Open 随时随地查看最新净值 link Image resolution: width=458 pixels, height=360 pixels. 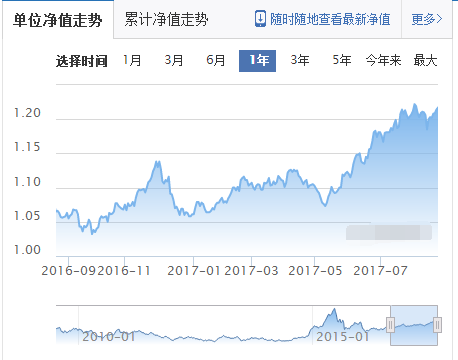(330, 19)
